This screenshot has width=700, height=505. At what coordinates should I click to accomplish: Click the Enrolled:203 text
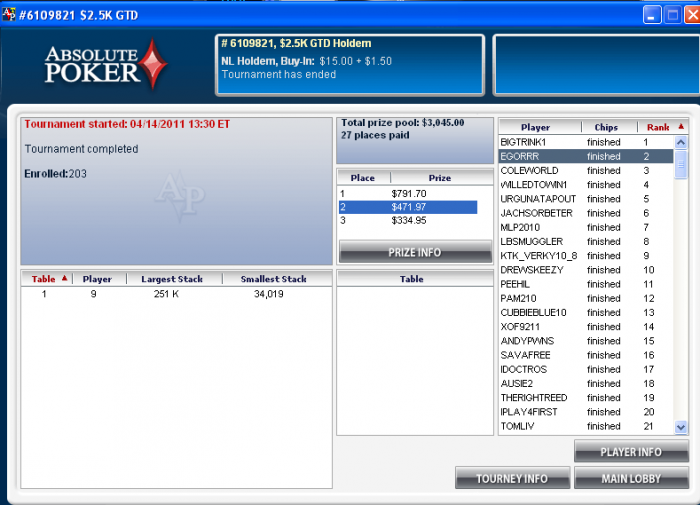(55, 174)
